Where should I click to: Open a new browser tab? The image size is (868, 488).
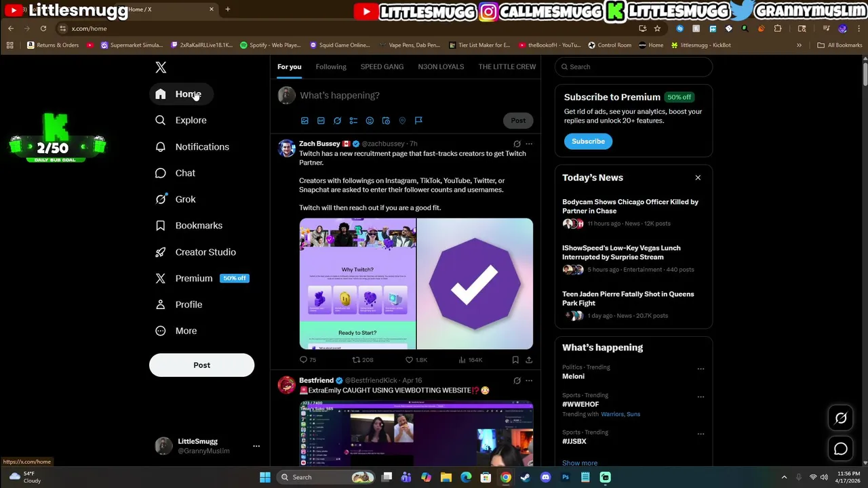tap(228, 9)
